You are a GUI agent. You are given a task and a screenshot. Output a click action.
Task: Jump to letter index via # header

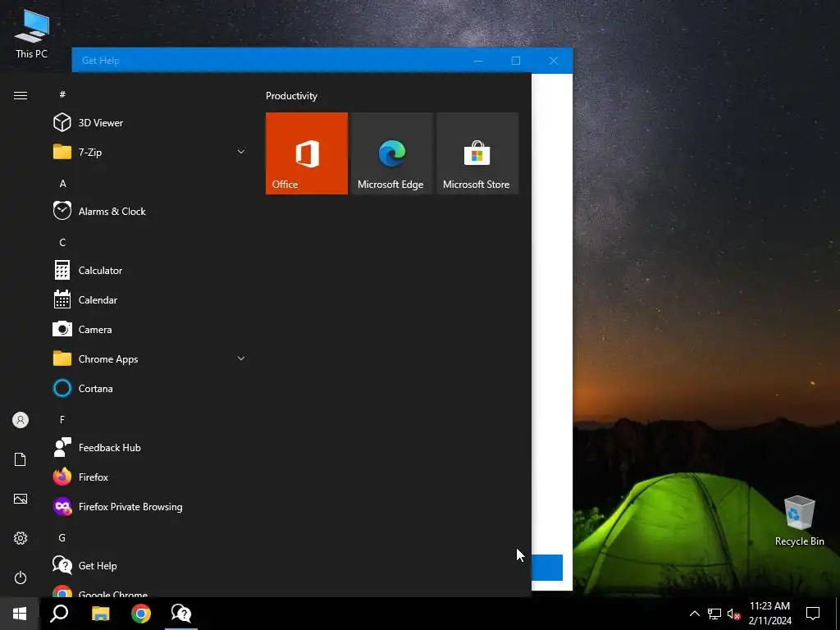click(62, 94)
